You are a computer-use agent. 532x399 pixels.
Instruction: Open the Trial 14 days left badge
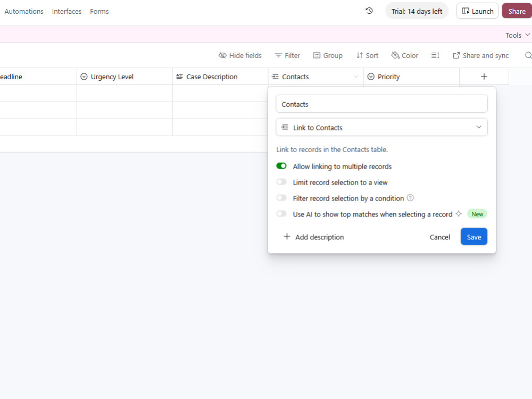click(x=417, y=11)
